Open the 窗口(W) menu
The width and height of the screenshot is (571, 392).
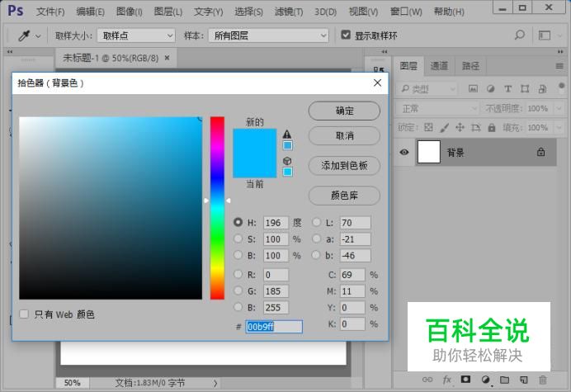click(x=406, y=12)
